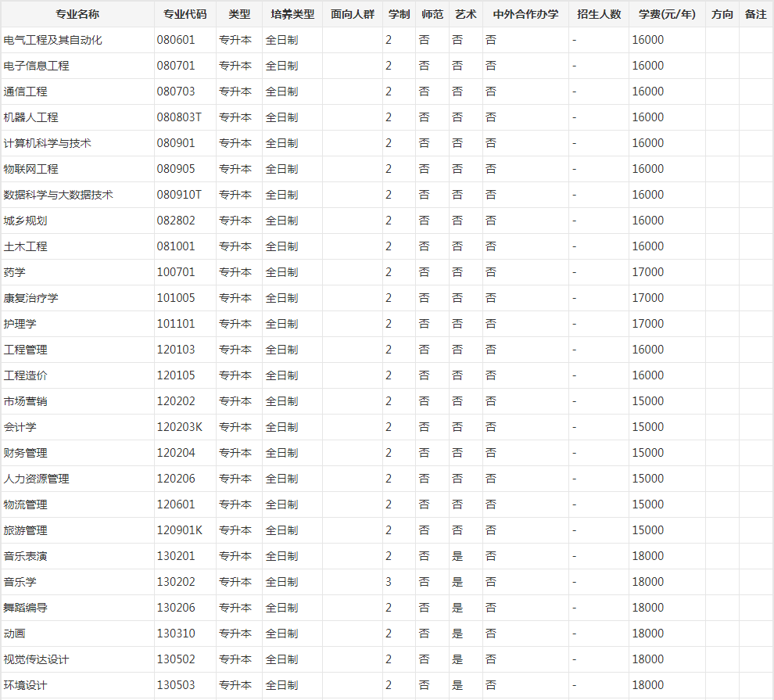The height and width of the screenshot is (700, 774).
Task: Select the 音乐表演 major name
Action: (26, 556)
